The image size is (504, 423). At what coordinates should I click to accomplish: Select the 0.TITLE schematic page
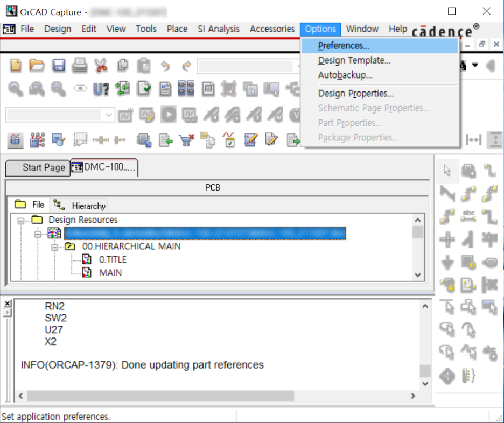pos(113,259)
